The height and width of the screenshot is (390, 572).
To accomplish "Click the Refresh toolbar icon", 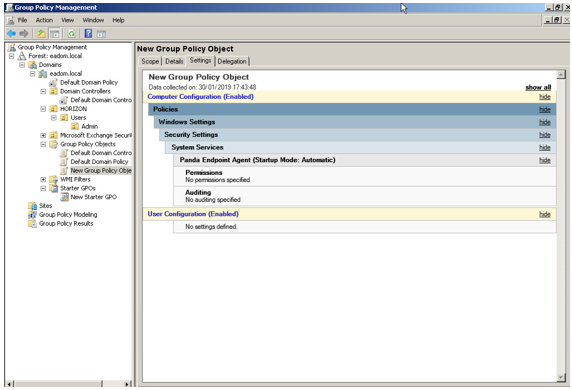I will [x=72, y=34].
